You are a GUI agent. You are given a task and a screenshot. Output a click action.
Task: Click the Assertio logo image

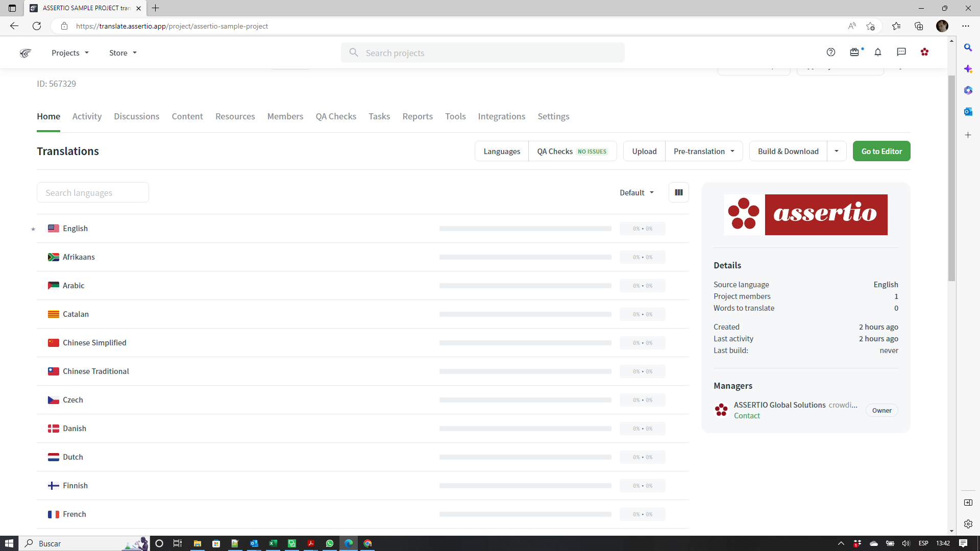point(806,215)
